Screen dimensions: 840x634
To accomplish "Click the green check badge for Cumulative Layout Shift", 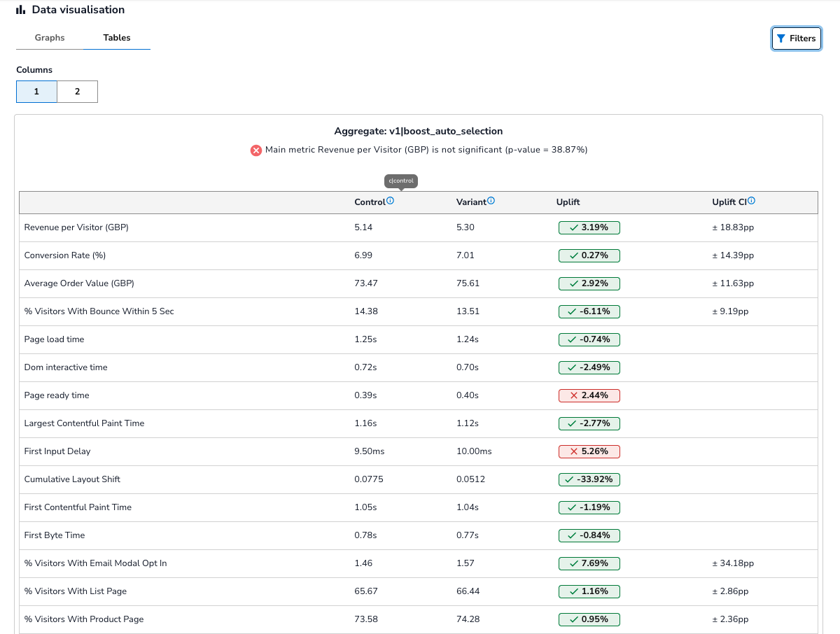I will point(589,479).
